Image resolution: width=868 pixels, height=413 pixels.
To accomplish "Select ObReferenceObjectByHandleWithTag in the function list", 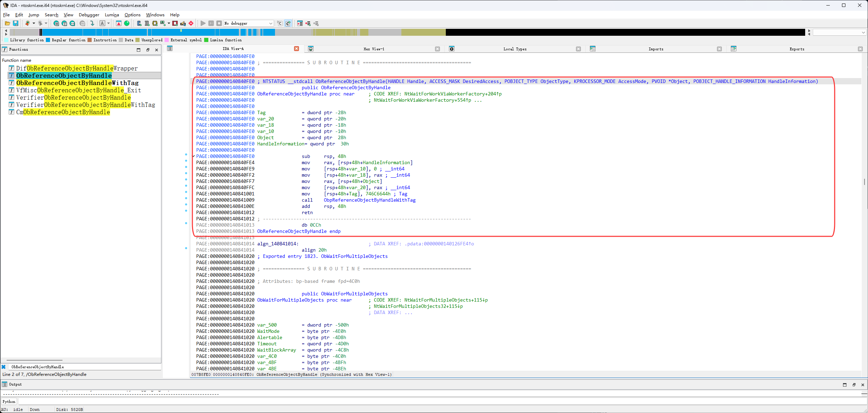I will point(77,83).
